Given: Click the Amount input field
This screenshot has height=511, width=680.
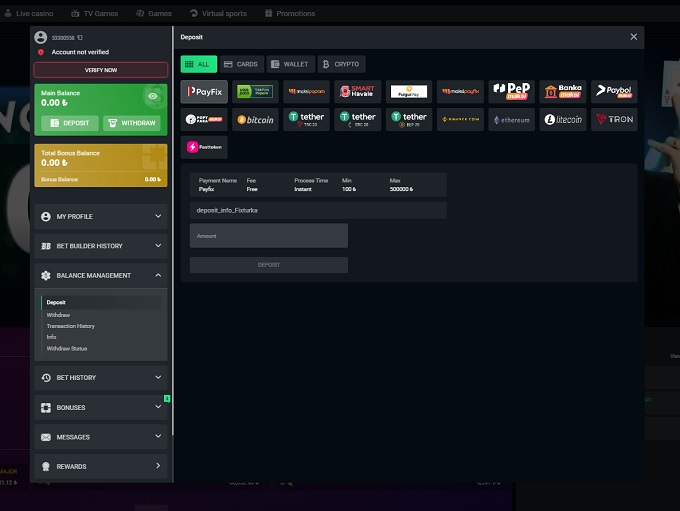Looking at the screenshot, I should pyautogui.click(x=269, y=236).
